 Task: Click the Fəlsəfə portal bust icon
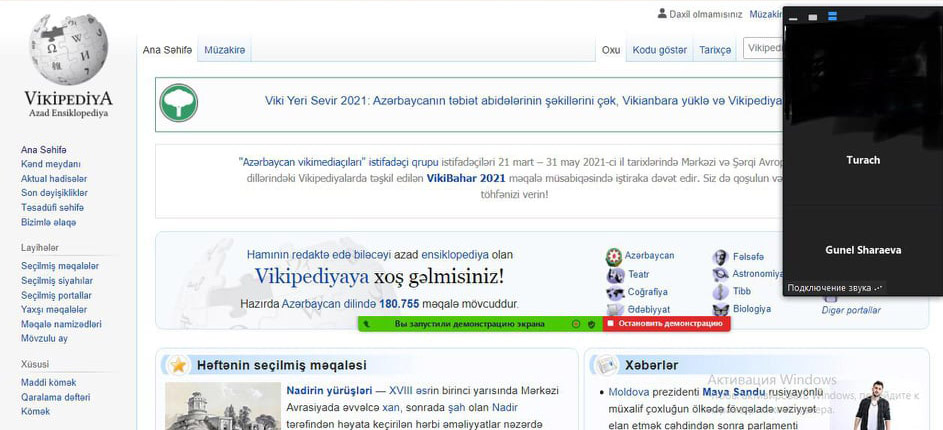(720, 258)
